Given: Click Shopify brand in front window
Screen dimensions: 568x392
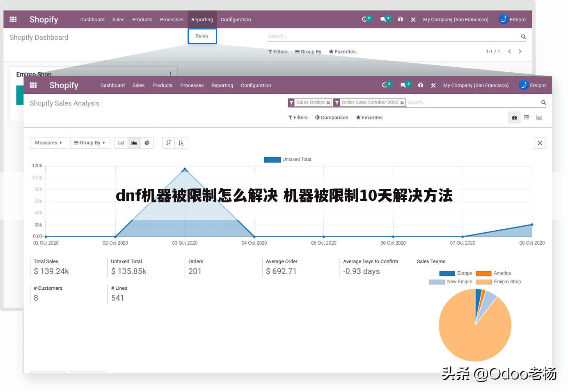Looking at the screenshot, I should [x=64, y=85].
